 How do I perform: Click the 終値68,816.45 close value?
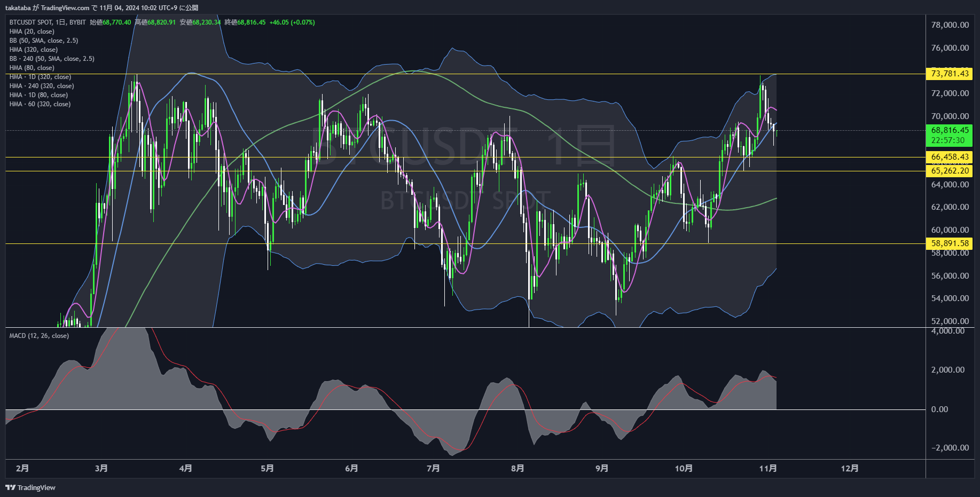[x=245, y=22]
